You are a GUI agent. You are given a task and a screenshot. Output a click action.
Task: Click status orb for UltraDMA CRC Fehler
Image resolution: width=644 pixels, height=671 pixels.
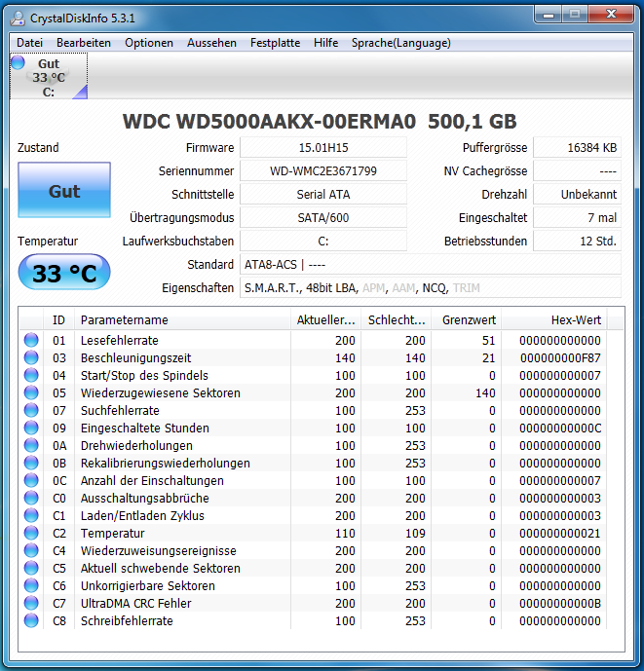tap(31, 604)
